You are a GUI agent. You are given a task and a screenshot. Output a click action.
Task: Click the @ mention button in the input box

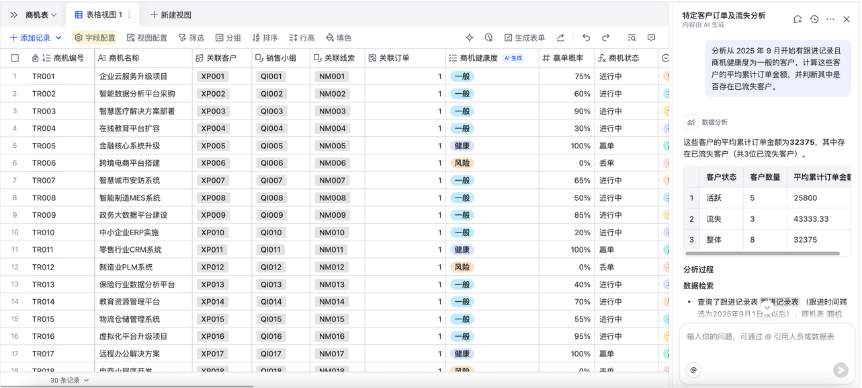693,370
